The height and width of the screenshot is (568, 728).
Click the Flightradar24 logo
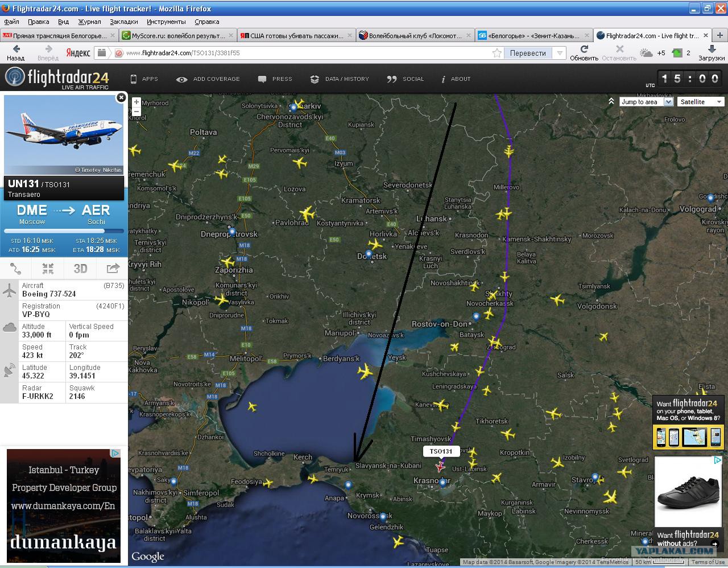pos(57,79)
